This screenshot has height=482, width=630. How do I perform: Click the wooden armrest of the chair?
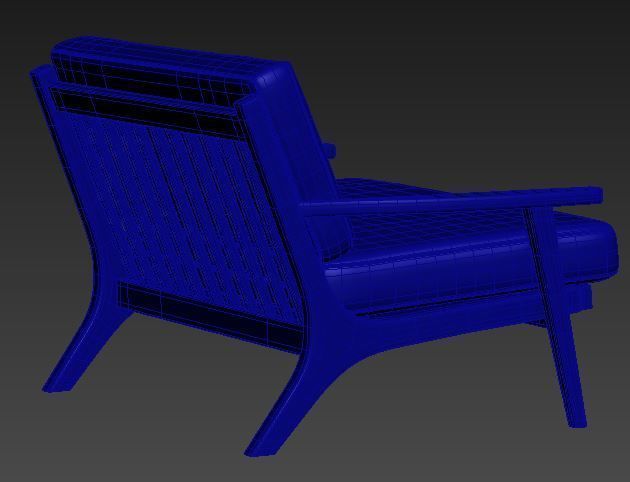point(450,200)
